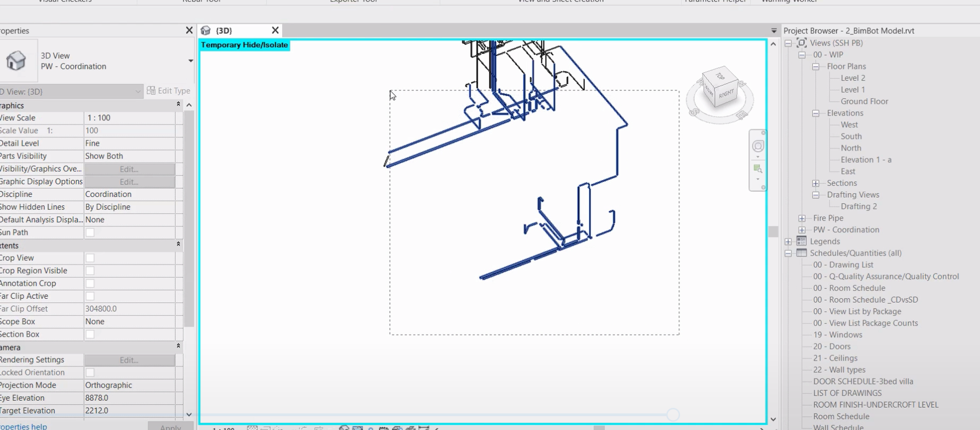Open Visibility/Graphics Overrides Edit button
The image size is (980, 430).
pos(129,169)
